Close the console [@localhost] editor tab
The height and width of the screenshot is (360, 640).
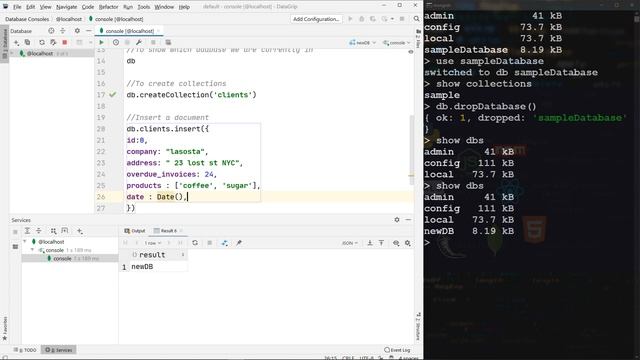click(x=159, y=31)
